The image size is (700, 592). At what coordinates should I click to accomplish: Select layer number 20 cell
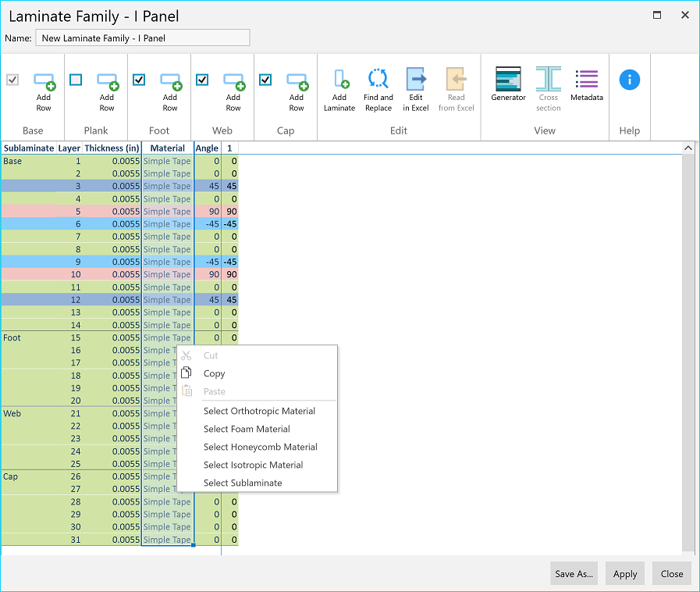[69, 401]
